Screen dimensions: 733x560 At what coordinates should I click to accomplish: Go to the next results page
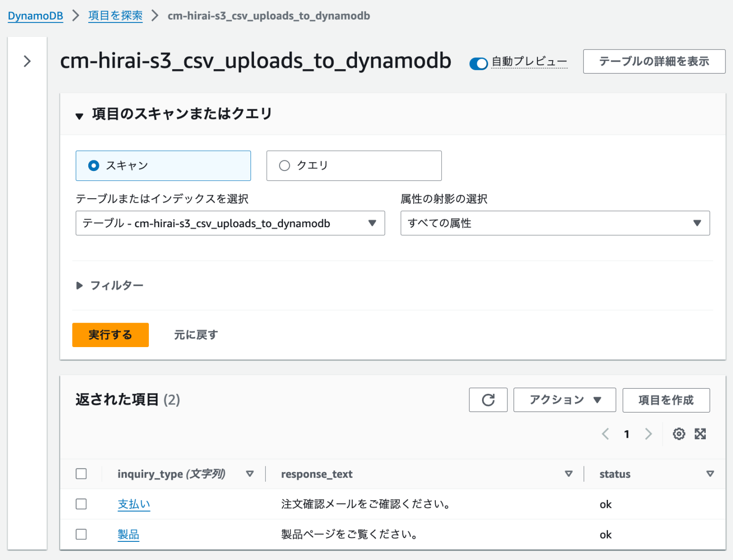tap(648, 434)
